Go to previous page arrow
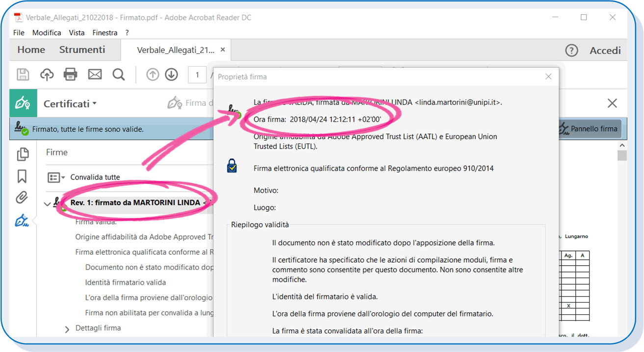 point(153,75)
